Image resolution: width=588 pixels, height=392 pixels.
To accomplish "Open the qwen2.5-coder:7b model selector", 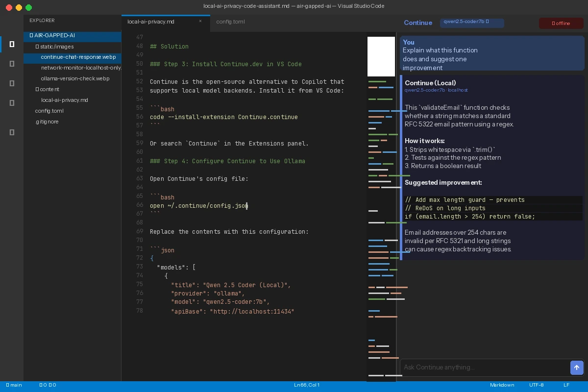I will [471, 22].
